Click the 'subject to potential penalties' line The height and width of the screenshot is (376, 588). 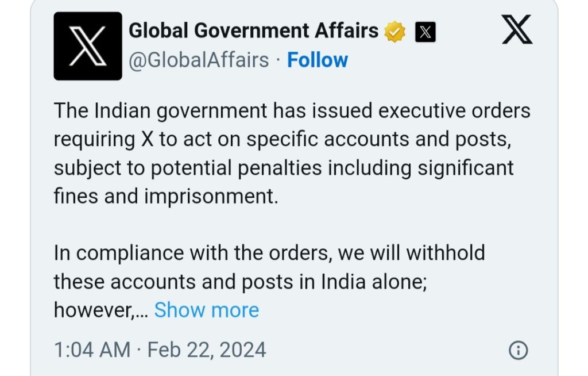284,168
